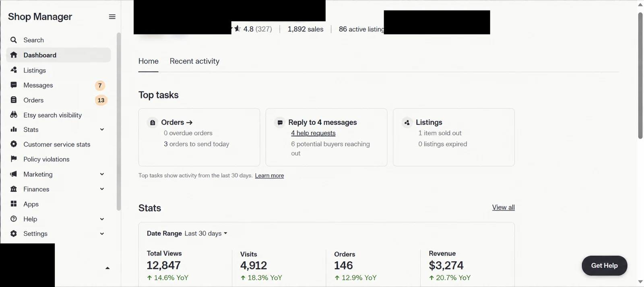Click the '0 listings expired' text

tap(443, 144)
